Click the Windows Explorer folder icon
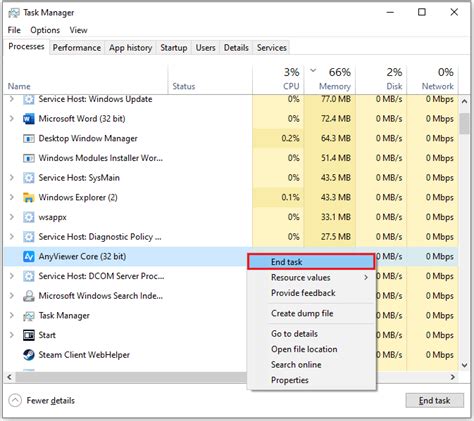 (x=29, y=197)
